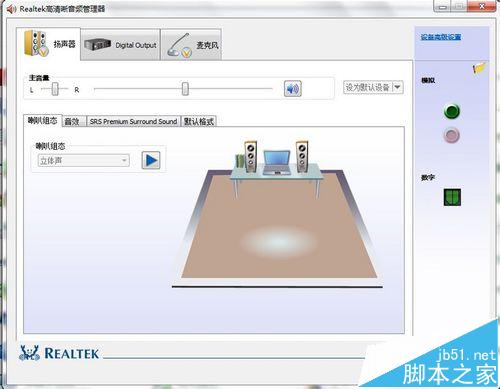Screen dimensions: 500x389
Task: Click the laptop in room illustration
Action: (x=276, y=162)
